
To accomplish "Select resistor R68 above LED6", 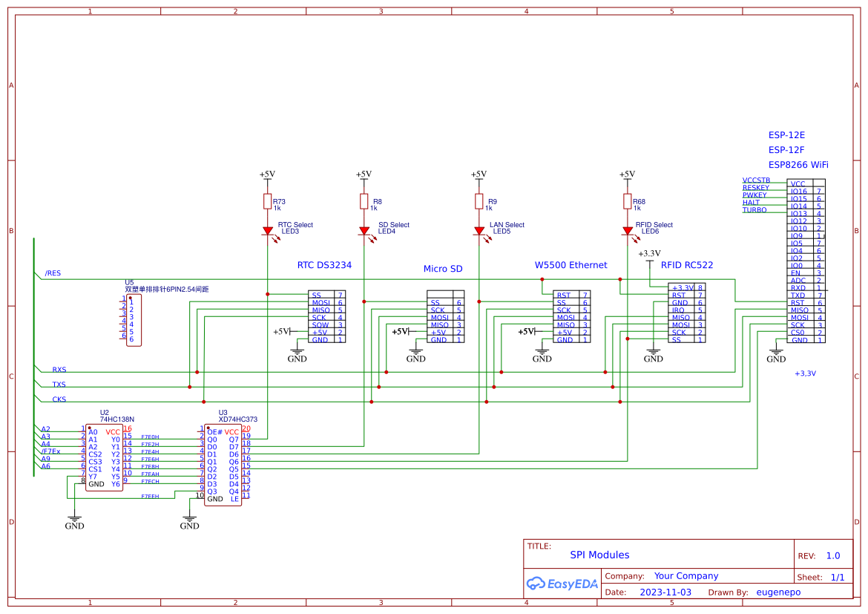I will 628,202.
